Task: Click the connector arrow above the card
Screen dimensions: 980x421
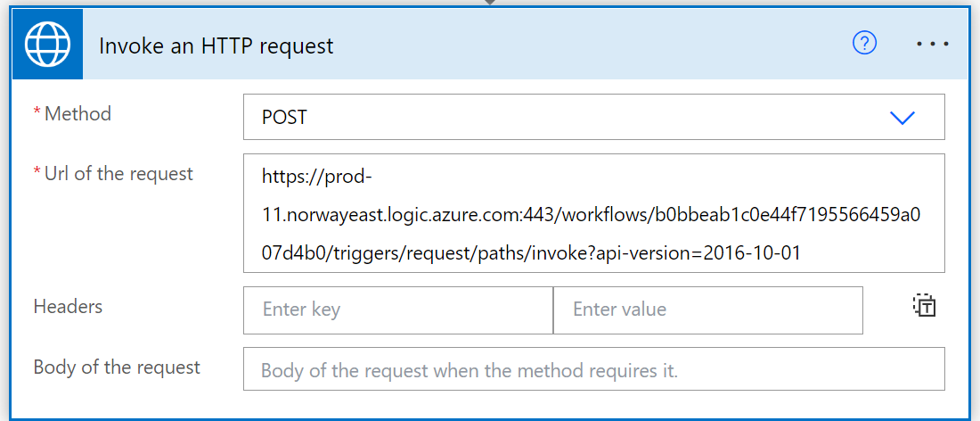Action: 490,3
